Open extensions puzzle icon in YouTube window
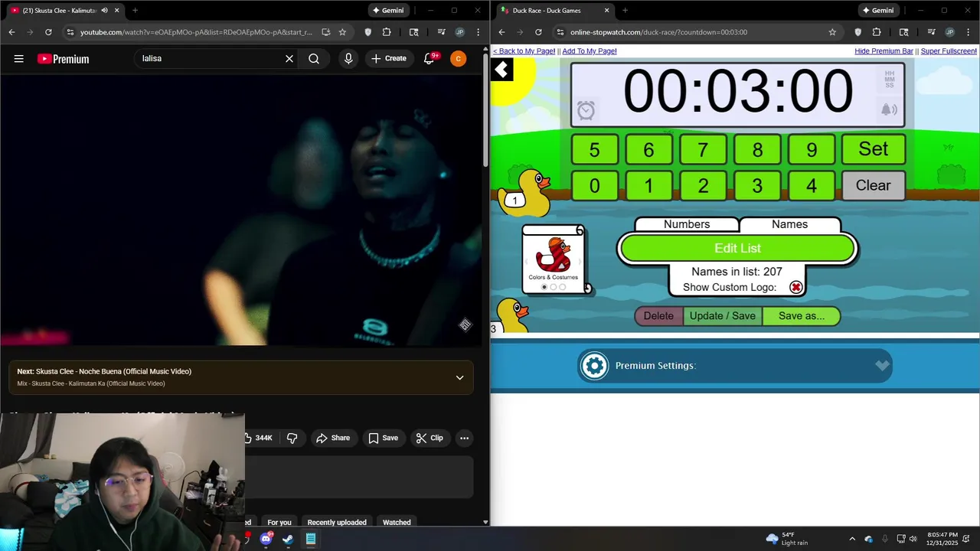The height and width of the screenshot is (551, 980). (x=387, y=32)
